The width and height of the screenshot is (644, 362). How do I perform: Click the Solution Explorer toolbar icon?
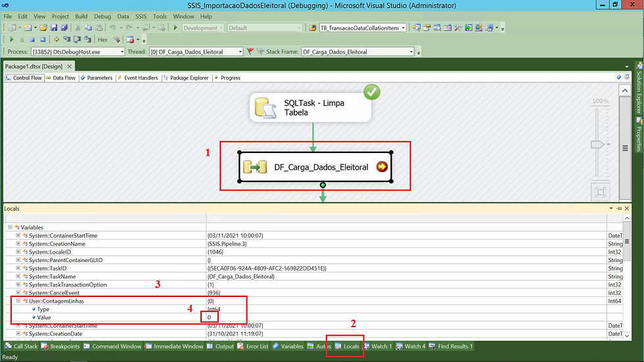(417, 28)
